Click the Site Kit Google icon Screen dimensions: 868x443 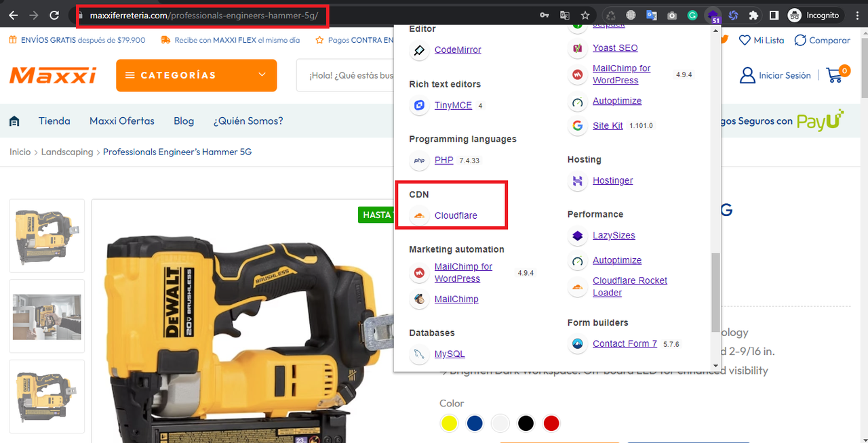tap(577, 126)
